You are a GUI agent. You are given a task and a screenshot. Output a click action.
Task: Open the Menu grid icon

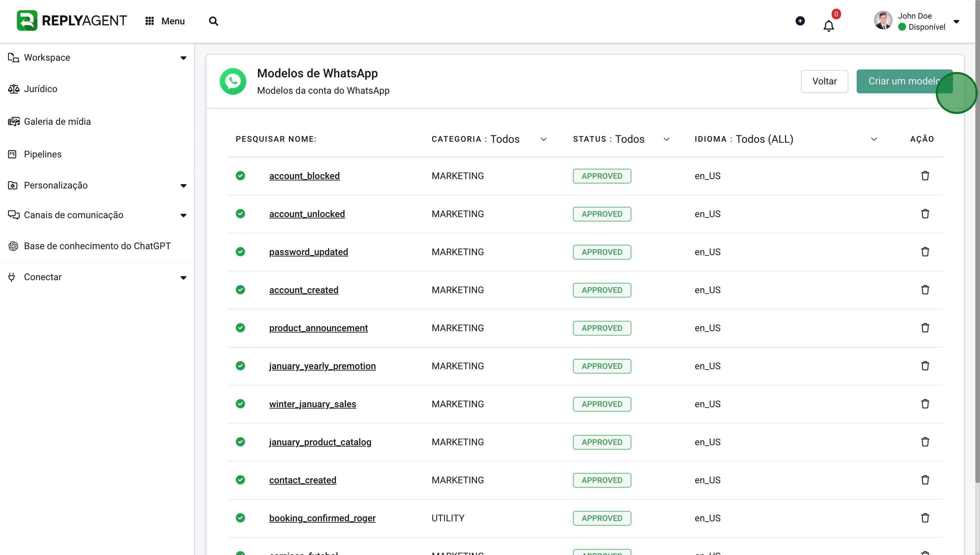(149, 21)
